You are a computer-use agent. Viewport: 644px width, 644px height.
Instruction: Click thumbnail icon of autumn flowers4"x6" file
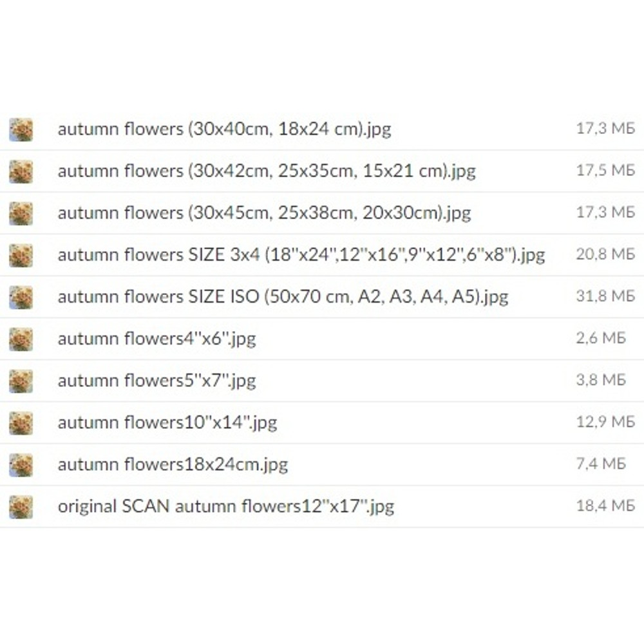[x=21, y=339]
